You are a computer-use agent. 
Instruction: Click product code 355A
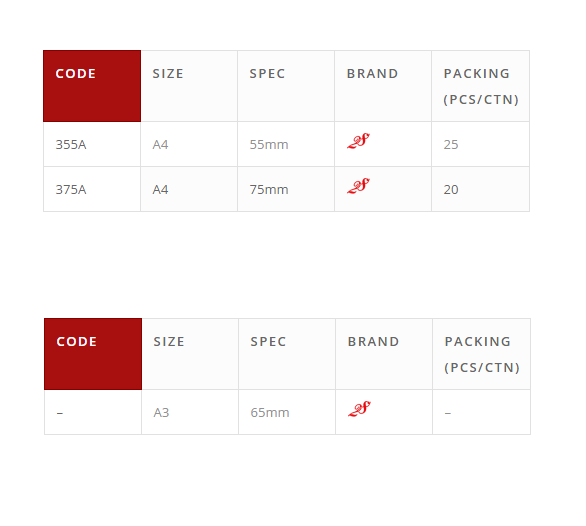[x=71, y=145]
